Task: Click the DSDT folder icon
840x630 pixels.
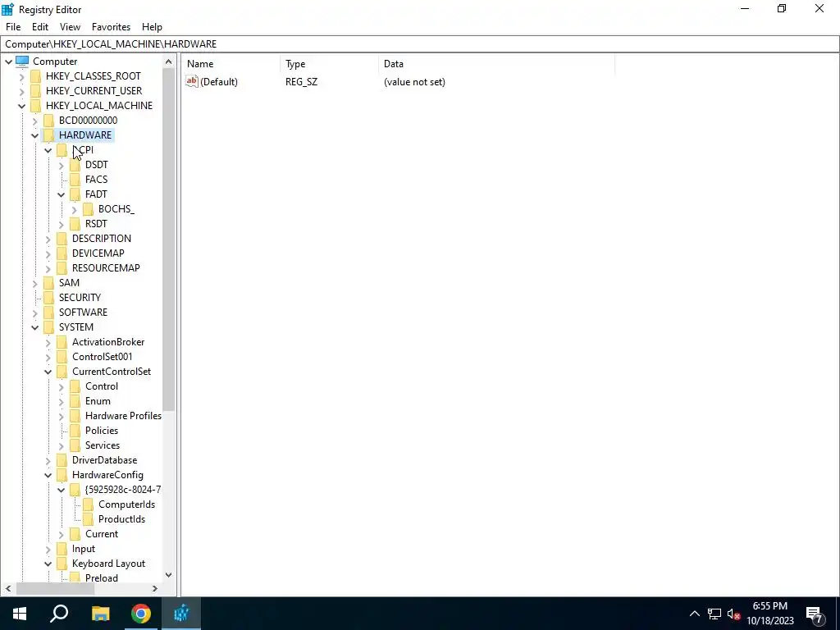Action: (75, 164)
